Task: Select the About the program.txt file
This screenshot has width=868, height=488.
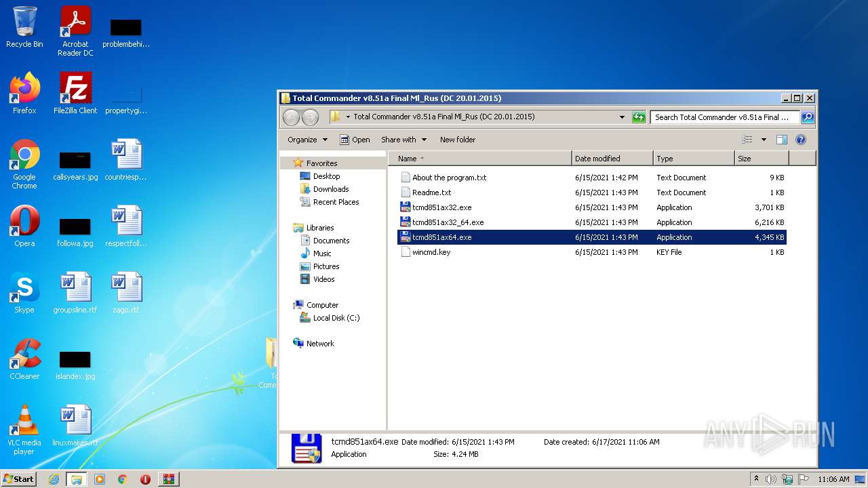Action: click(x=592, y=178)
